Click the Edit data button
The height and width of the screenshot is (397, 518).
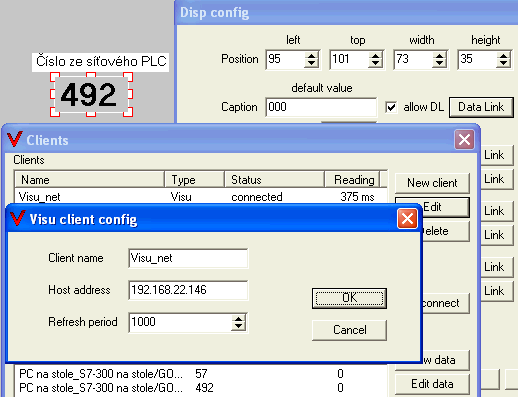click(432, 384)
